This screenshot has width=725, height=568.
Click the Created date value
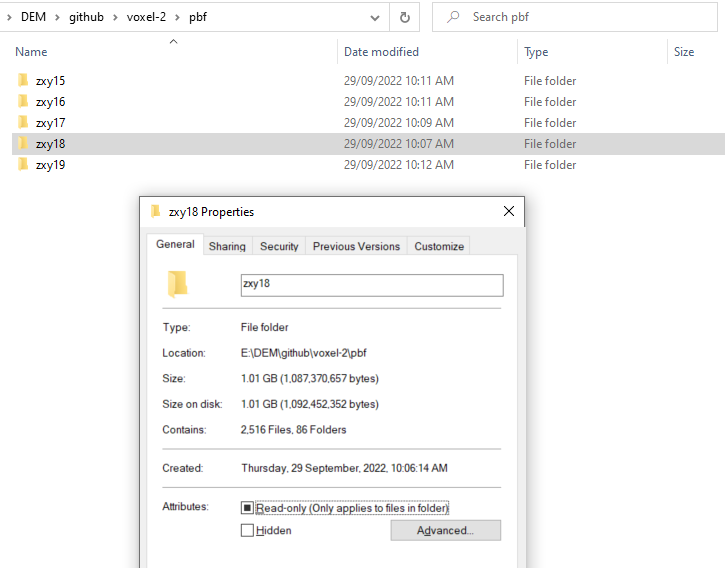pos(344,468)
